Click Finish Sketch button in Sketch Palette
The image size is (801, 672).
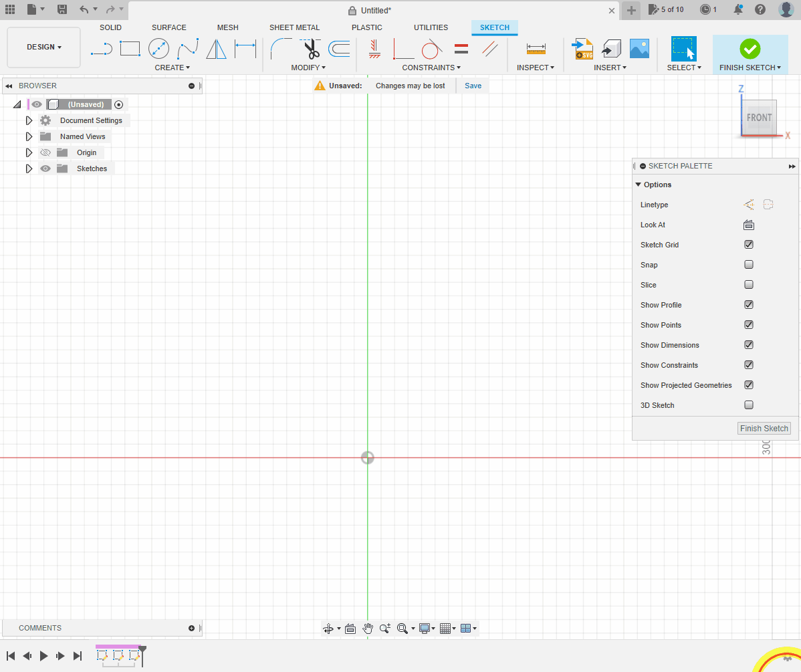(x=764, y=429)
